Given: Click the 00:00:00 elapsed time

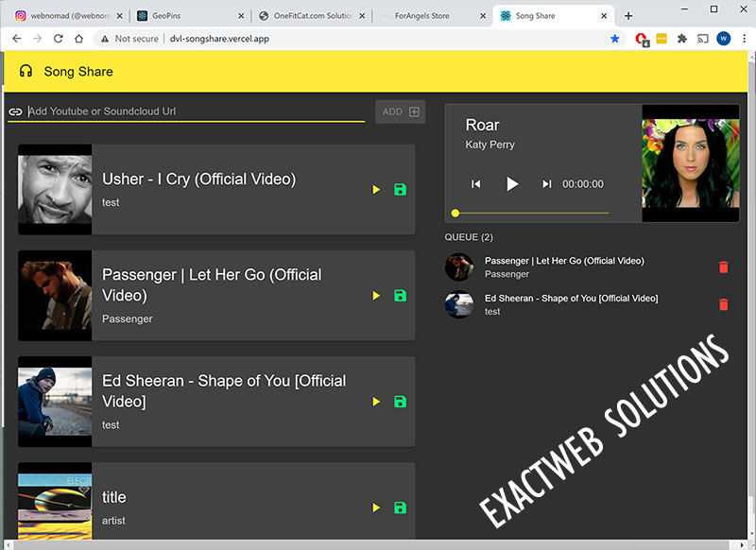Looking at the screenshot, I should (x=583, y=184).
